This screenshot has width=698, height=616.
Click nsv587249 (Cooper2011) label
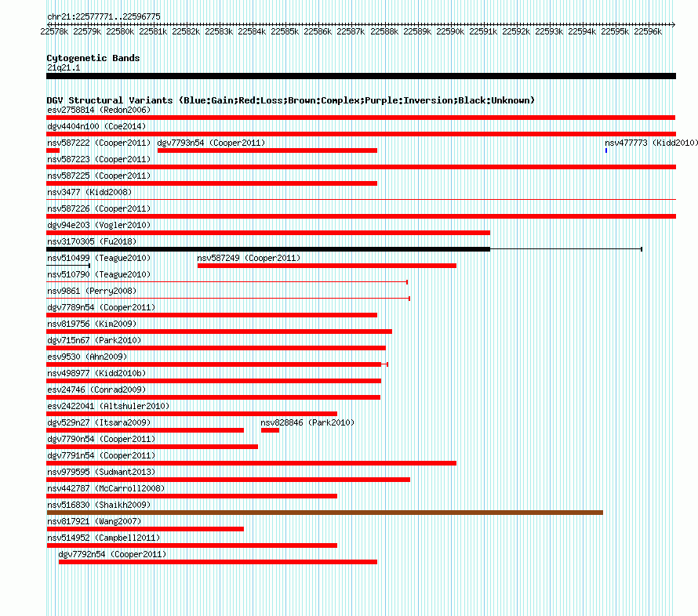pos(249,258)
